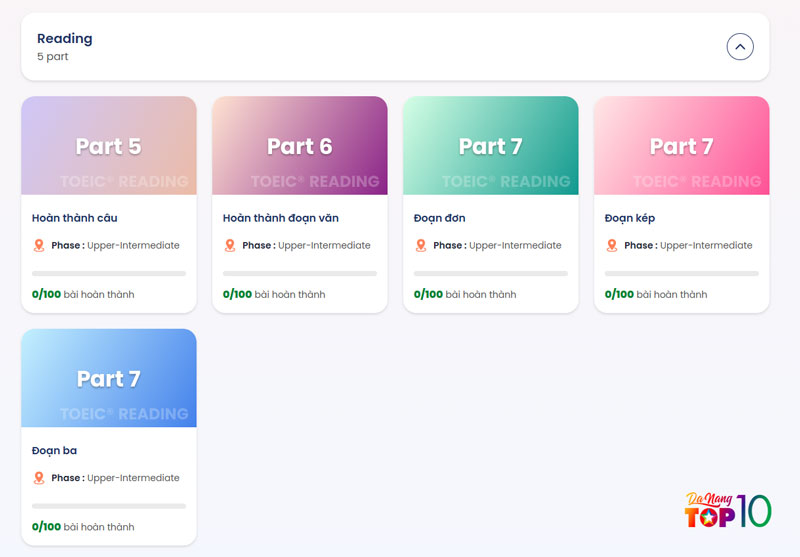Click the '5 part' subtitle

tap(53, 57)
